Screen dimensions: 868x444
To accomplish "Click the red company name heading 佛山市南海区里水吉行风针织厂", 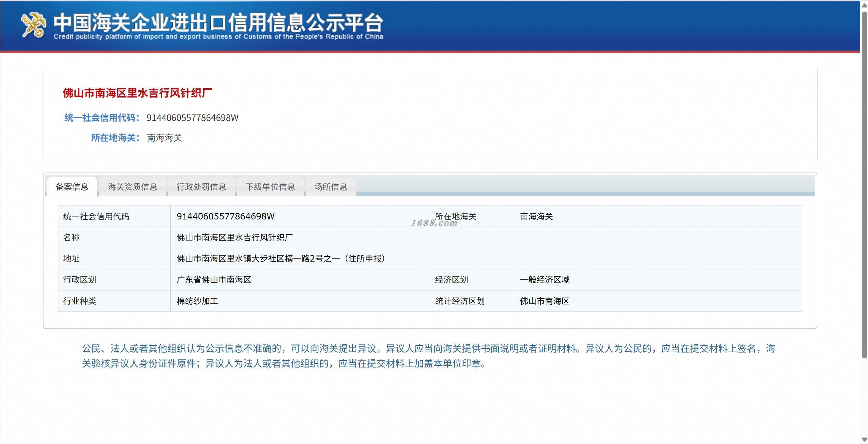I will 137,93.
